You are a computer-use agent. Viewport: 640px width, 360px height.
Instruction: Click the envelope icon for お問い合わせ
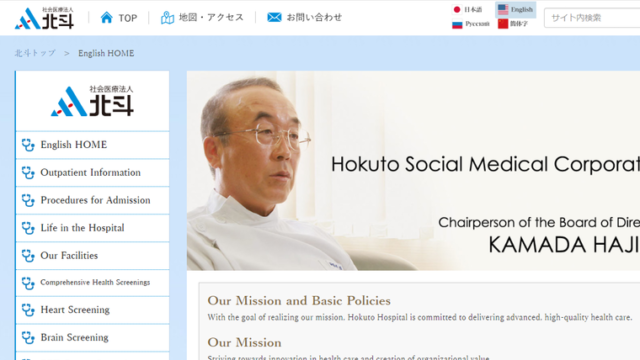274,18
